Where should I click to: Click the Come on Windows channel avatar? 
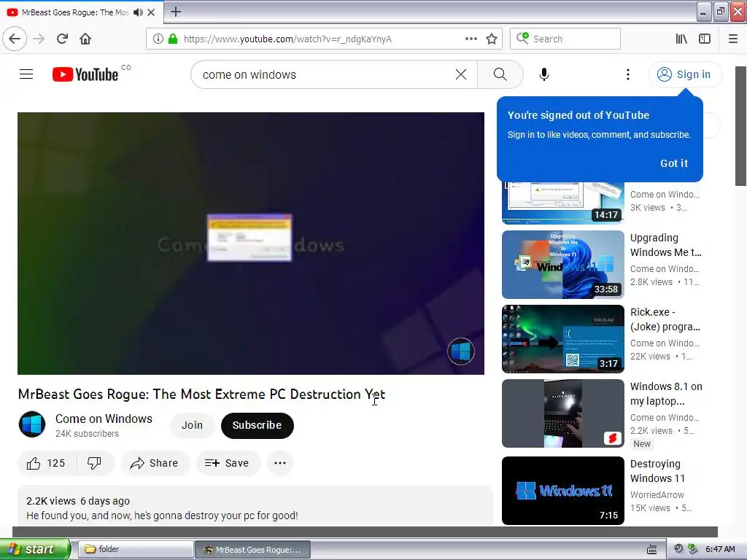pyautogui.click(x=32, y=424)
